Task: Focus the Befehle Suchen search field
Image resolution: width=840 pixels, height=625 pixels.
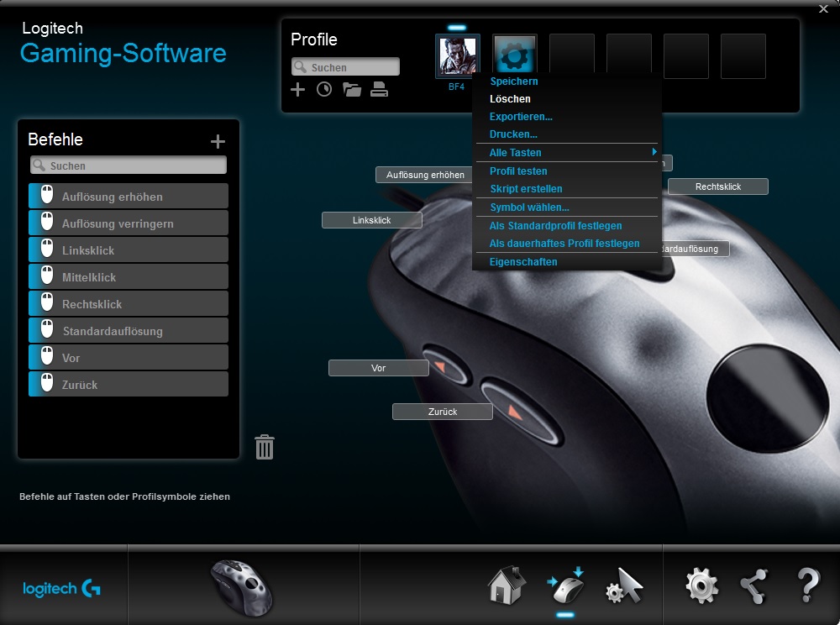Action: click(x=129, y=165)
